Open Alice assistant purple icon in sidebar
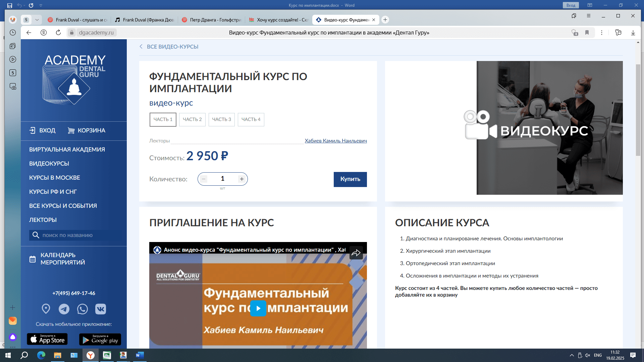 pyautogui.click(x=13, y=337)
